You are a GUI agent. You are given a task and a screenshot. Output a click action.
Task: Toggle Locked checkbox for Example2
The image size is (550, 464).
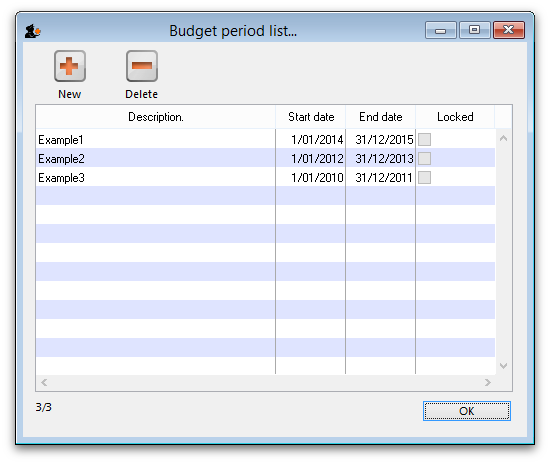coord(424,159)
